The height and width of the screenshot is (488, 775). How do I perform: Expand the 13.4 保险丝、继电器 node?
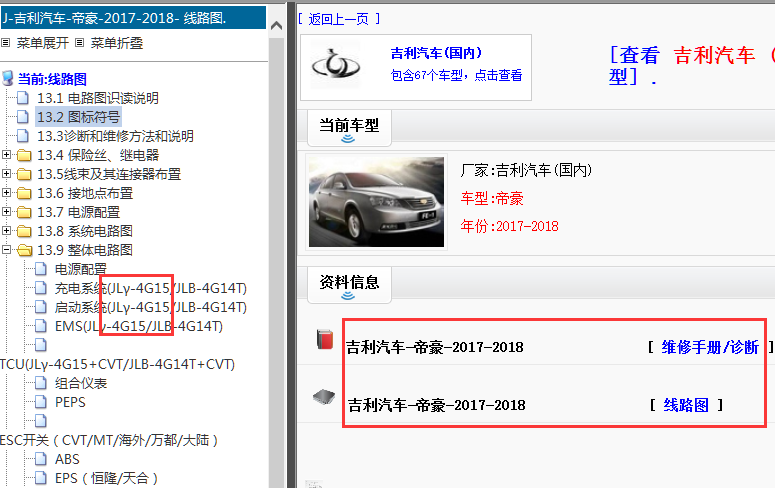(x=6, y=155)
